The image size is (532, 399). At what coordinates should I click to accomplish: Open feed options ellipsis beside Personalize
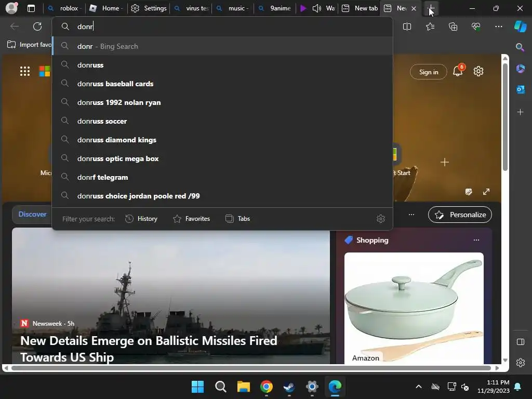[411, 215]
